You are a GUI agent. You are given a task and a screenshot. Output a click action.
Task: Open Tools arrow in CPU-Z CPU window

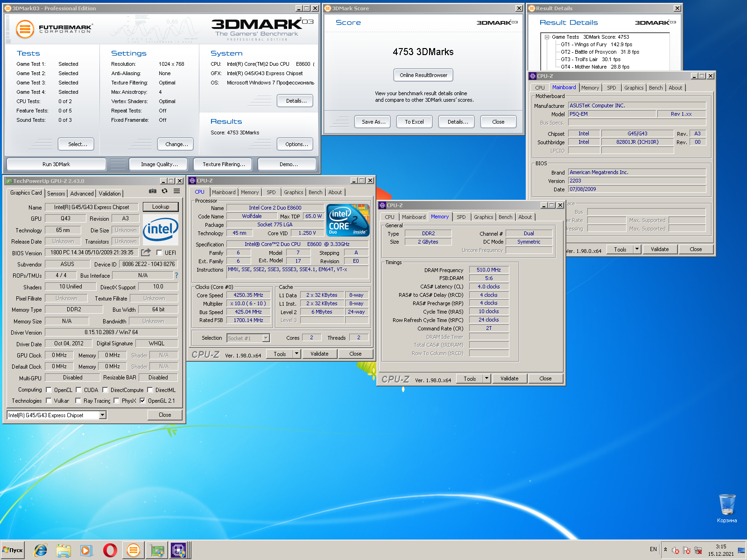tap(296, 354)
